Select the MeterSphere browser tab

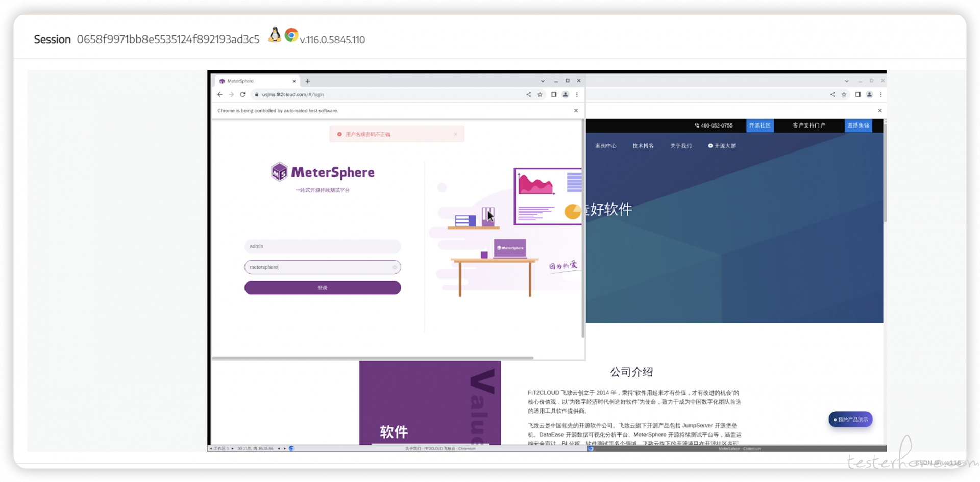257,81
